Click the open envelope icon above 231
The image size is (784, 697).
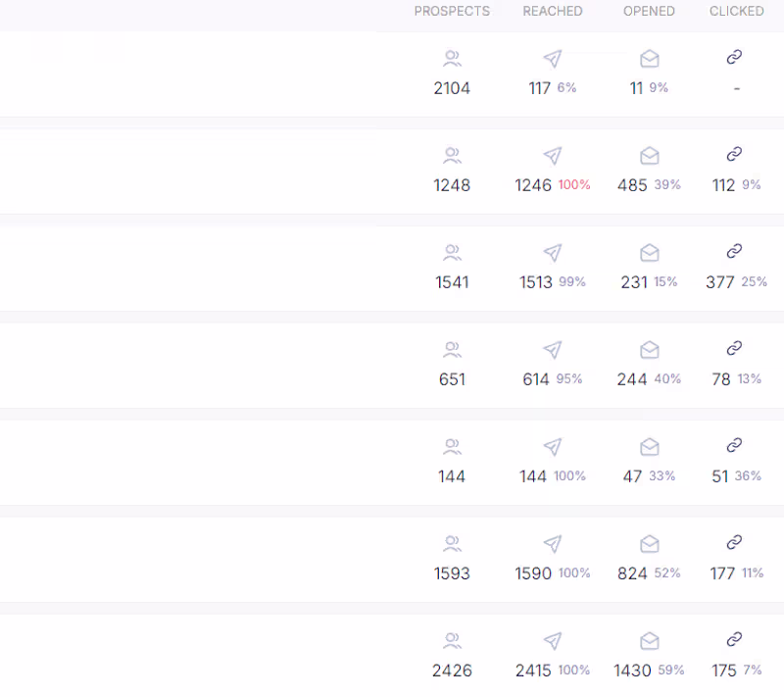649,253
